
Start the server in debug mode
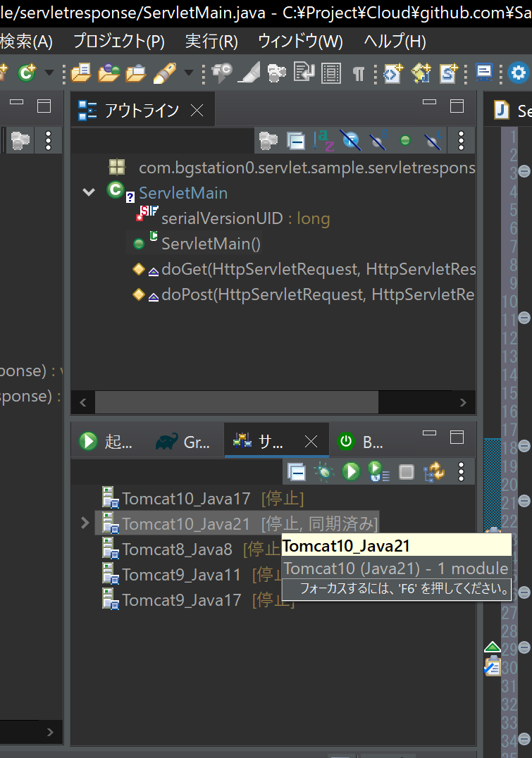[x=323, y=472]
